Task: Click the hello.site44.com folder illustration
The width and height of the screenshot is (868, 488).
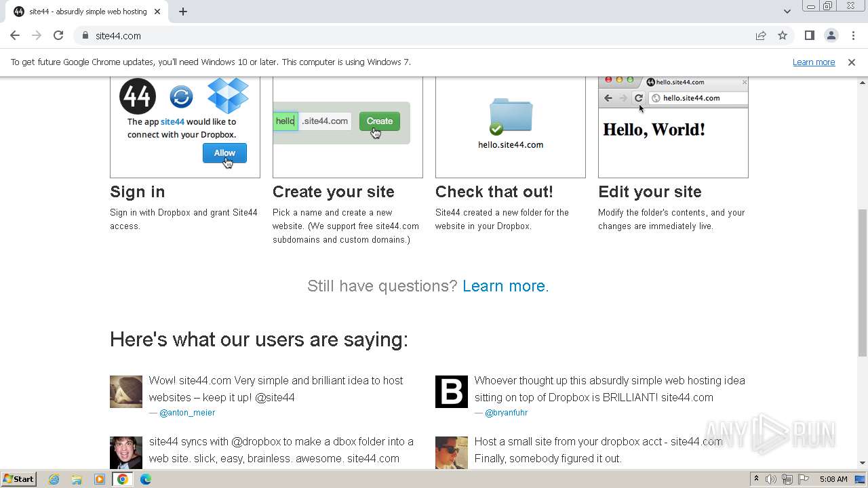Action: [511, 127]
